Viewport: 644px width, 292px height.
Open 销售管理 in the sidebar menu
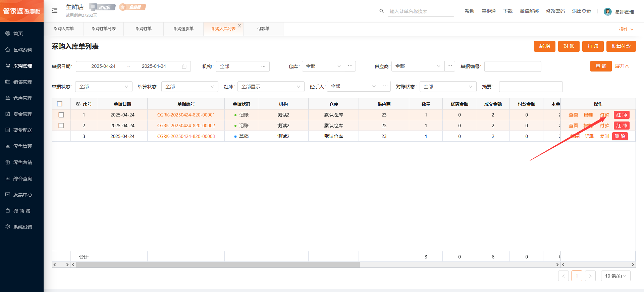22,82
